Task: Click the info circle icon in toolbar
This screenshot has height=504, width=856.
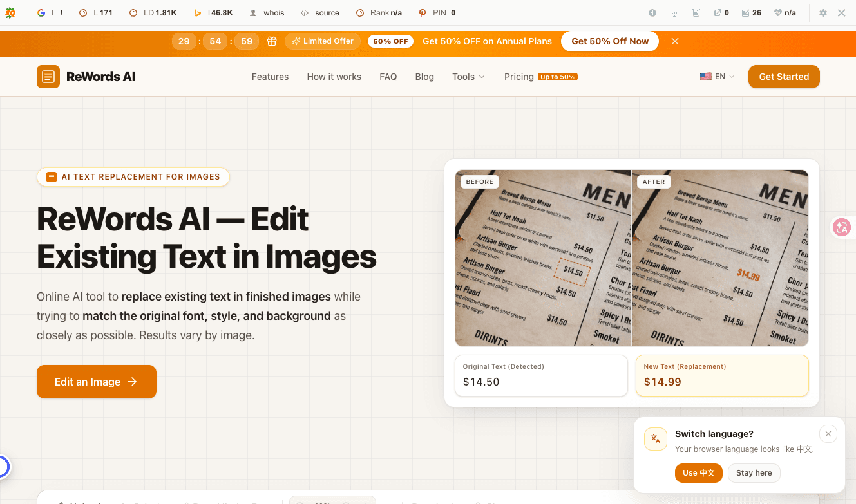Action: (x=652, y=13)
